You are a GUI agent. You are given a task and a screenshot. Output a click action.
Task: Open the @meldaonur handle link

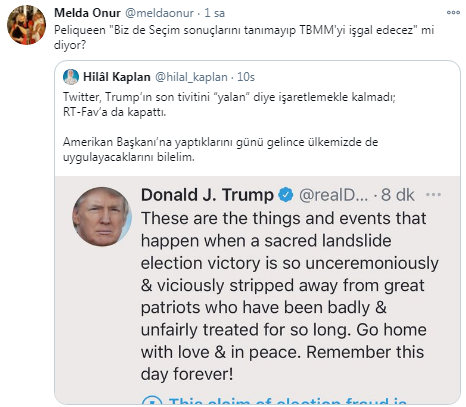(159, 13)
